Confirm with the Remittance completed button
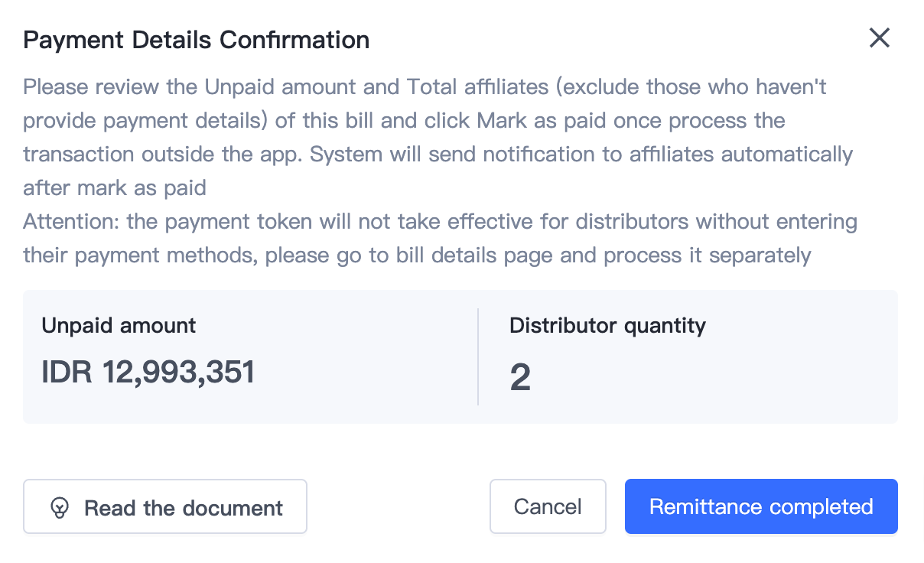The height and width of the screenshot is (563, 924). pos(761,506)
